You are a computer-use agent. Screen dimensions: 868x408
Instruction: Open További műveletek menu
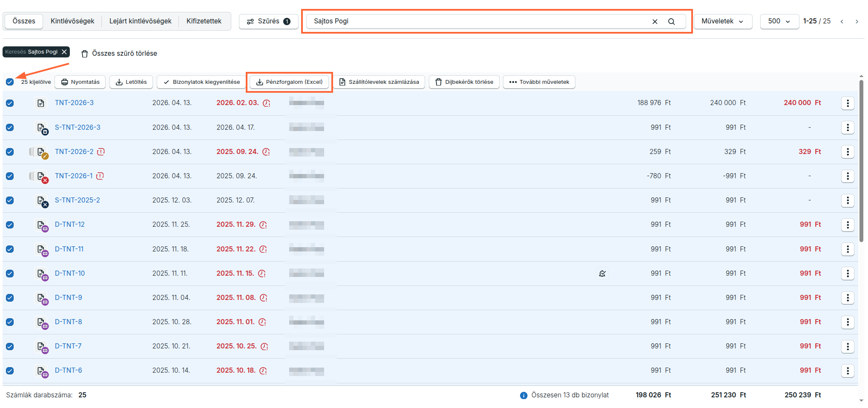[539, 82]
